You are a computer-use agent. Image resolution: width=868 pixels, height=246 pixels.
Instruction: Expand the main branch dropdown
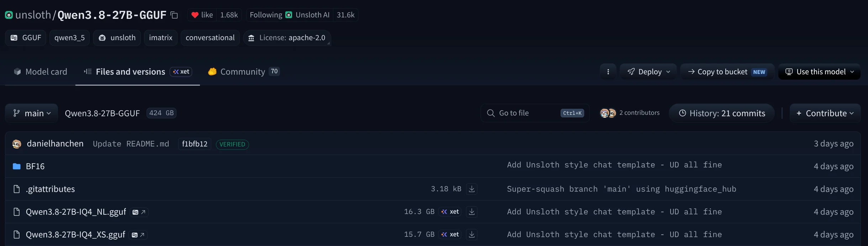point(32,113)
